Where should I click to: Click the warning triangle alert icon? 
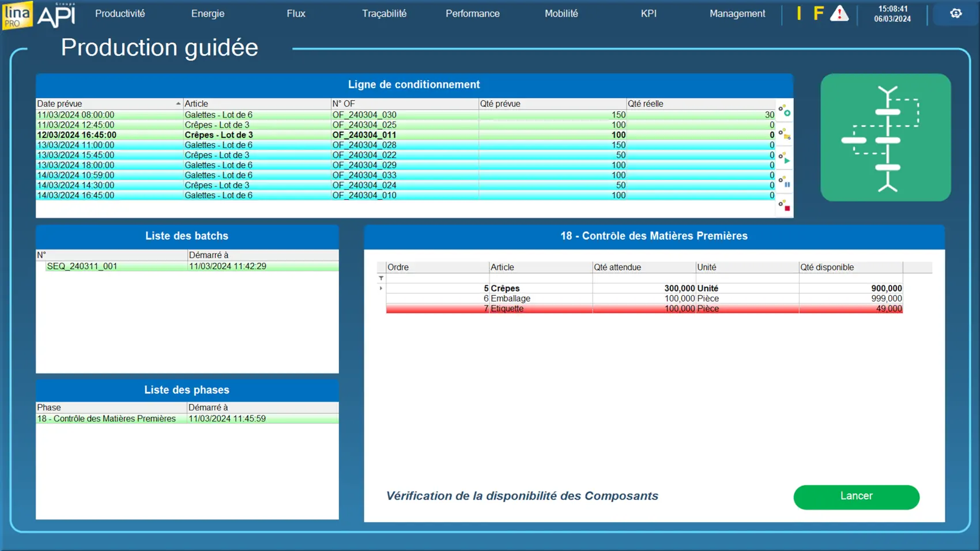839,13
